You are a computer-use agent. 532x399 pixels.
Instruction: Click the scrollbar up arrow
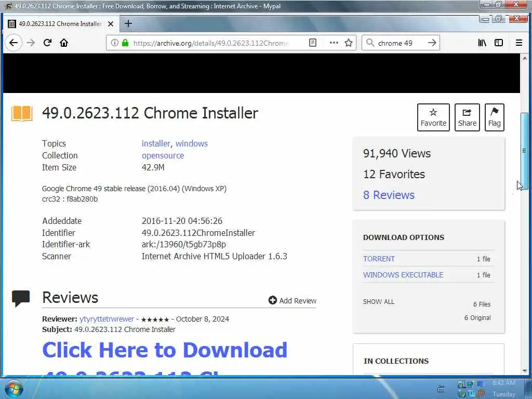point(525,58)
